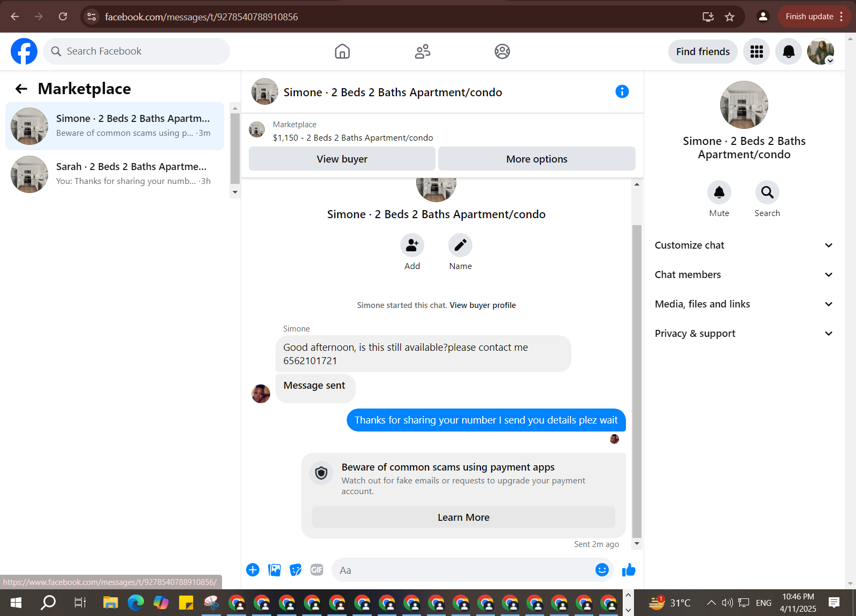Screen dimensions: 856x616
Task: Click the "$1,150 - 2 Beds 2 Baths" listing text
Action: point(353,138)
